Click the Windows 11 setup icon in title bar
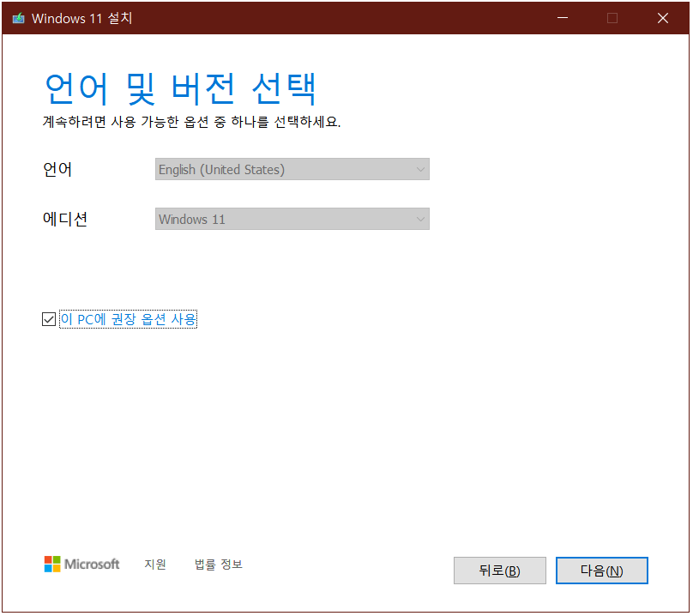This screenshot has height=616, width=693. click(19, 18)
